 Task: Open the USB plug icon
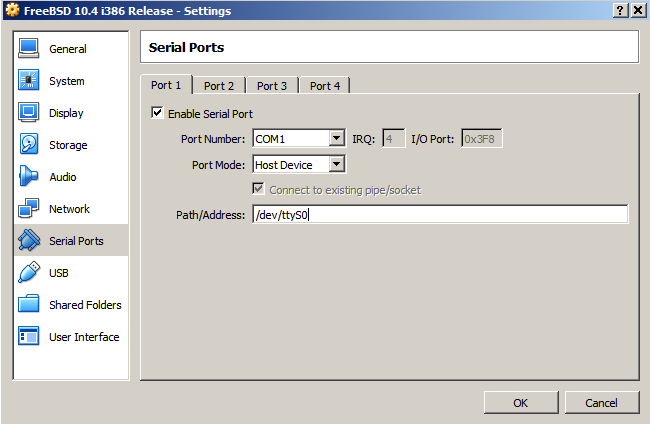[29, 272]
